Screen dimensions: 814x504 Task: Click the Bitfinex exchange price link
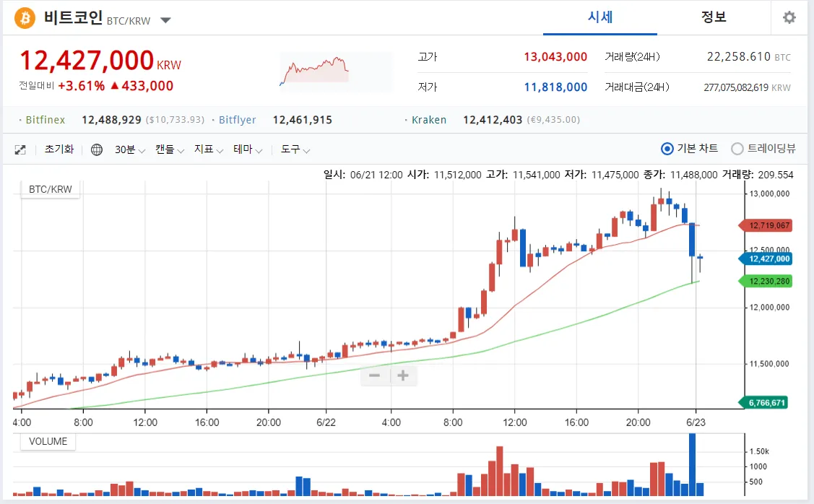click(x=45, y=120)
